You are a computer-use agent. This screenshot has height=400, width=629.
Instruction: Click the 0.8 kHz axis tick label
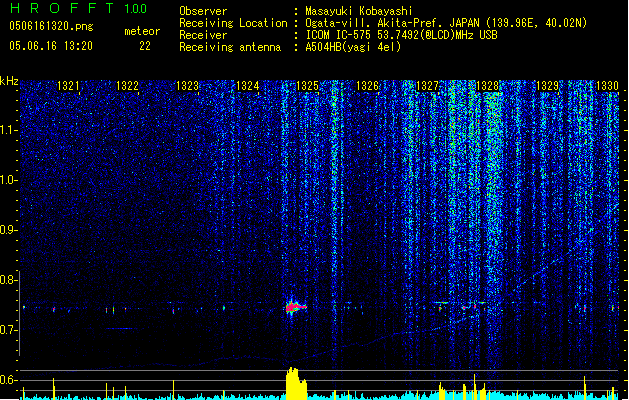click(x=8, y=280)
